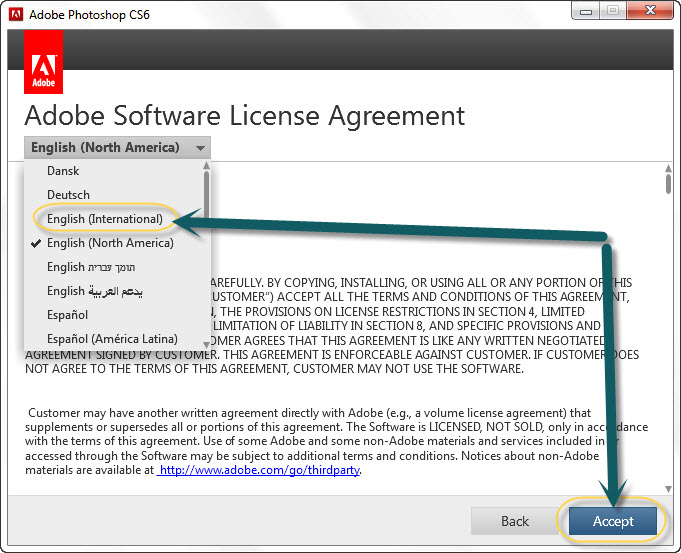Screen dimensions: 681x553
Task: Click the maximize window button
Action: pyautogui.click(x=613, y=11)
